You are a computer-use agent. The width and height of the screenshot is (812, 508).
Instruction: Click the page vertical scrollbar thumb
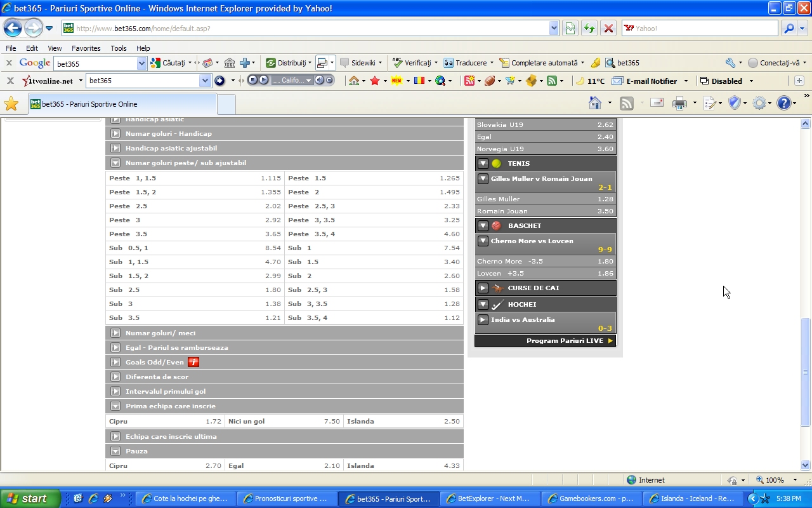806,371
